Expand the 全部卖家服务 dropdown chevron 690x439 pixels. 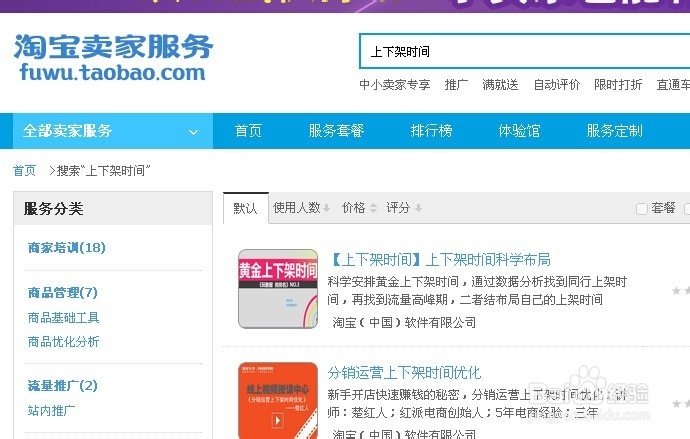[193, 132]
